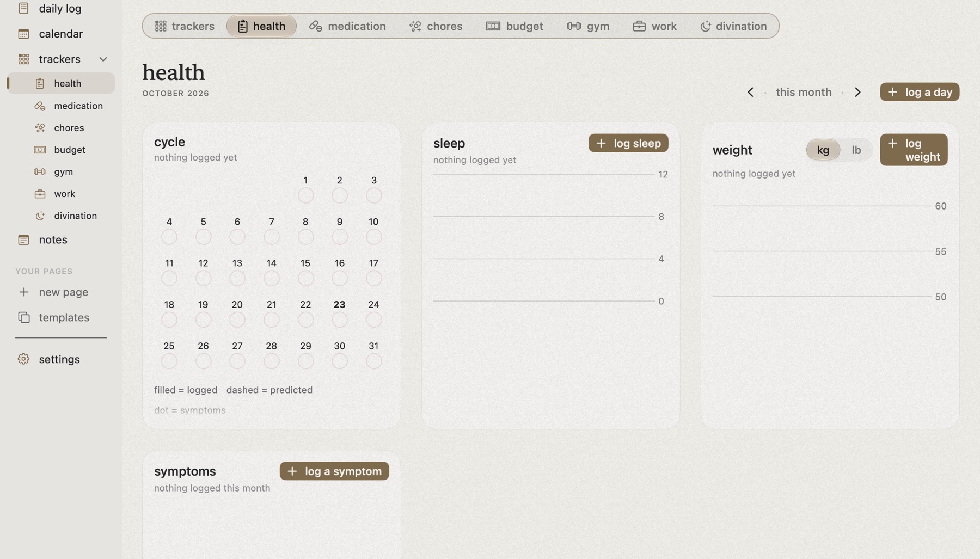Click the calendar icon in sidebar
This screenshot has width=980, height=559.
pos(23,34)
